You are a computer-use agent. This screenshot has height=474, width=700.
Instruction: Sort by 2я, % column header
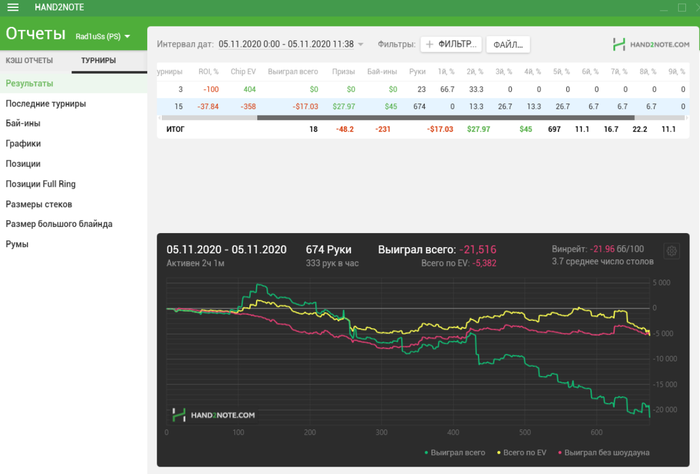(x=475, y=71)
